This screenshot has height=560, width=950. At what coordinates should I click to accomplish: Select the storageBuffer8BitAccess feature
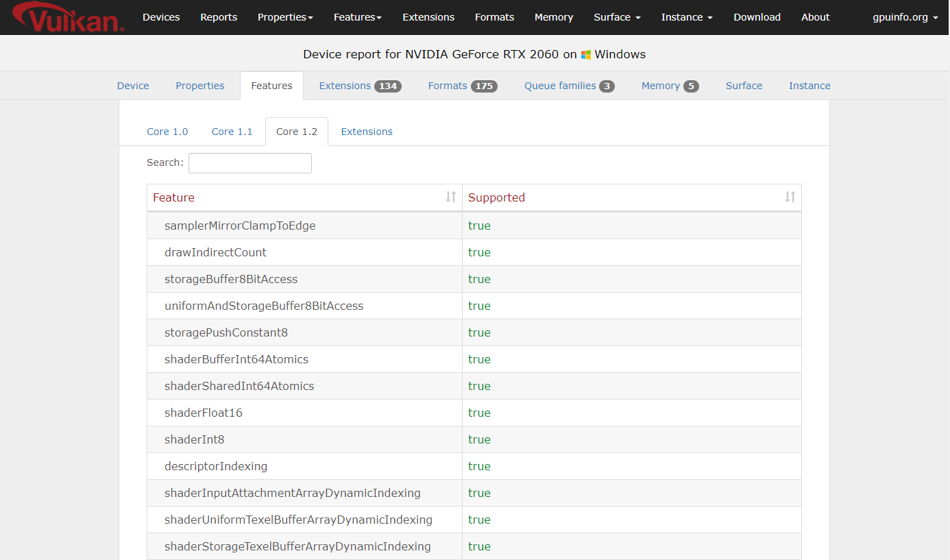coord(231,279)
